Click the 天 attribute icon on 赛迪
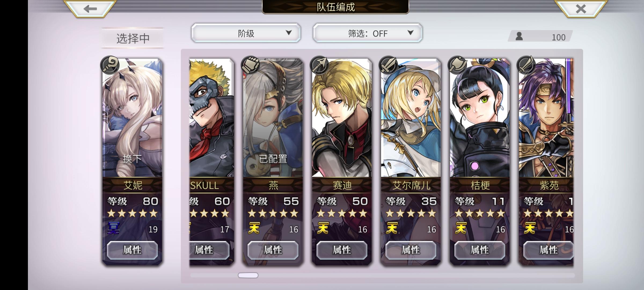Viewport: 644px width, 290px height. point(323,228)
